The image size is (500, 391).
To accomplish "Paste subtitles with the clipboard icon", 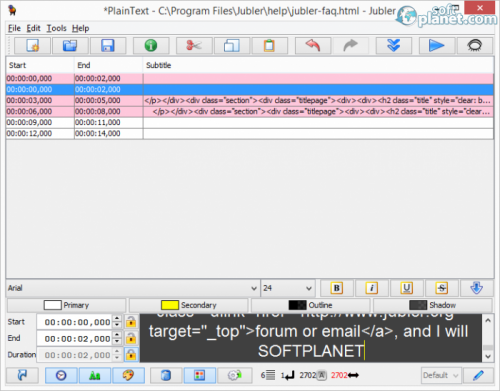I will 269,45.
